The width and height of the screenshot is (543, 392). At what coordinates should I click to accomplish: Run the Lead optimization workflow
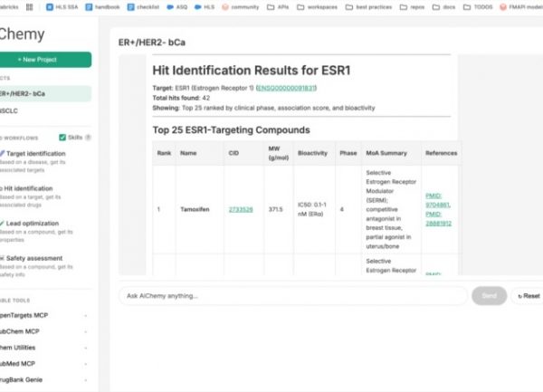(36, 232)
